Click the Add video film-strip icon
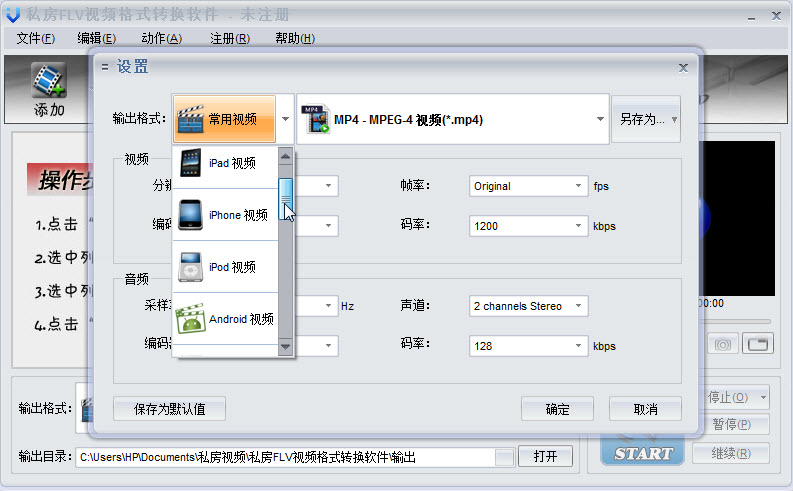The height and width of the screenshot is (491, 793). coord(49,79)
